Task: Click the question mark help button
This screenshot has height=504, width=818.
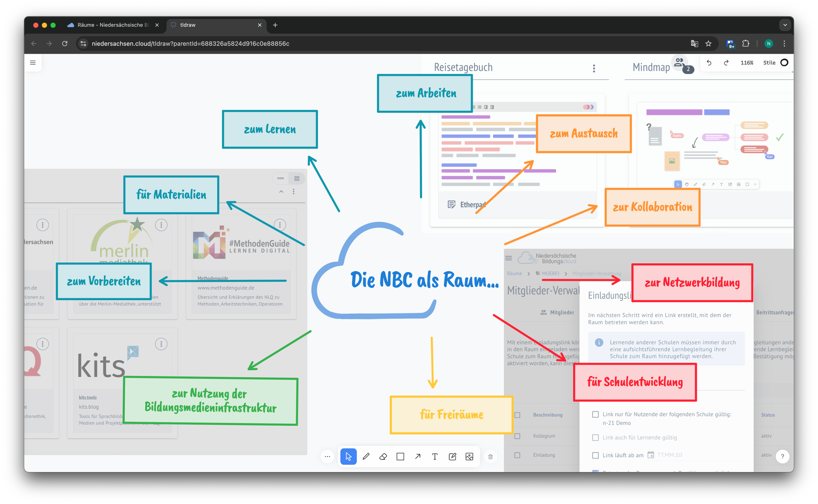Action: pos(782,457)
